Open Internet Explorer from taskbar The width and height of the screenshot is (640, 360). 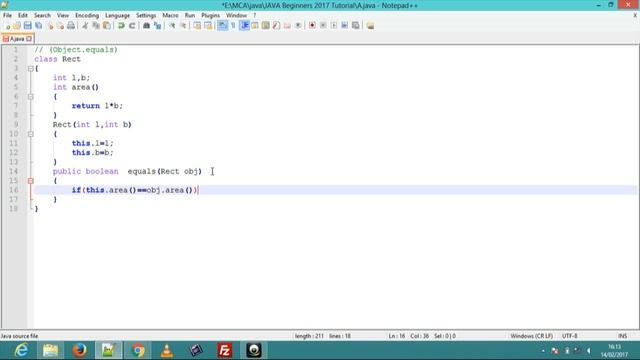click(x=21, y=350)
